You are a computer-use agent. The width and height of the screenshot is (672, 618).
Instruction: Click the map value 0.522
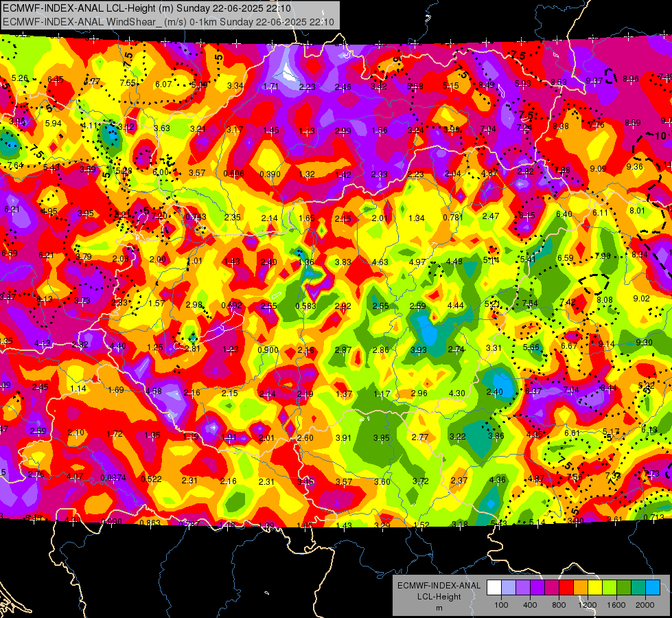[x=151, y=479]
